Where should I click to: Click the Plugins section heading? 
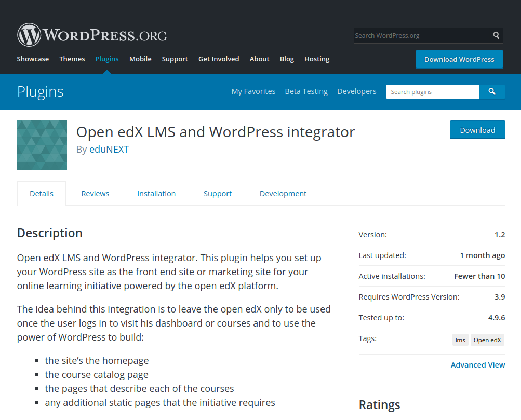coord(40,92)
